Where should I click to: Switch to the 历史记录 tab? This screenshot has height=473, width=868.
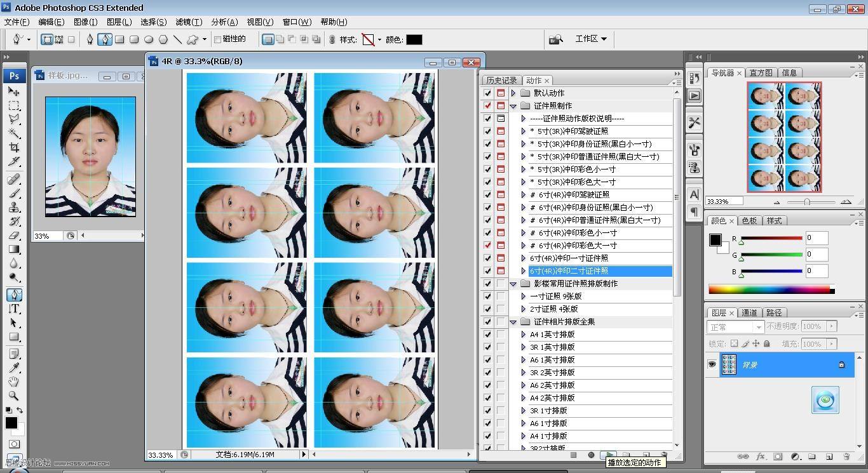[501, 80]
